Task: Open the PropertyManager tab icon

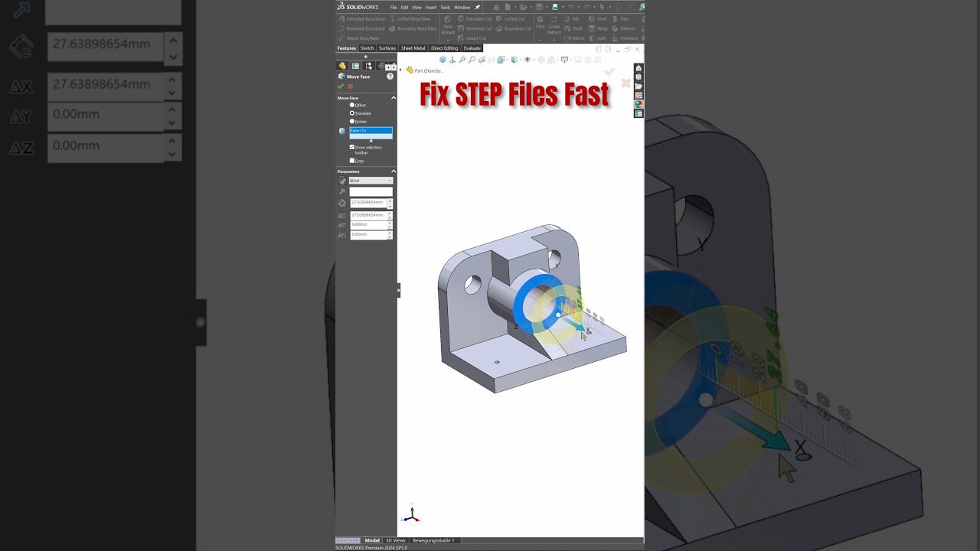Action: (x=355, y=66)
